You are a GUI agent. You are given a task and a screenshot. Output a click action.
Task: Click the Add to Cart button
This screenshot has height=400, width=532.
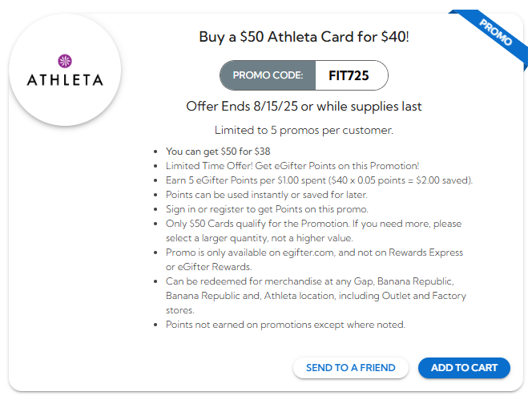[464, 368]
